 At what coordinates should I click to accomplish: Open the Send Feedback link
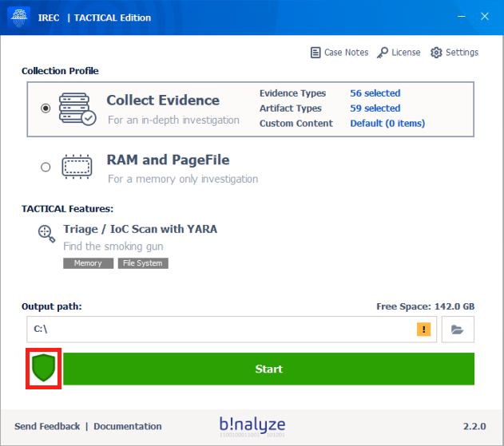47,426
